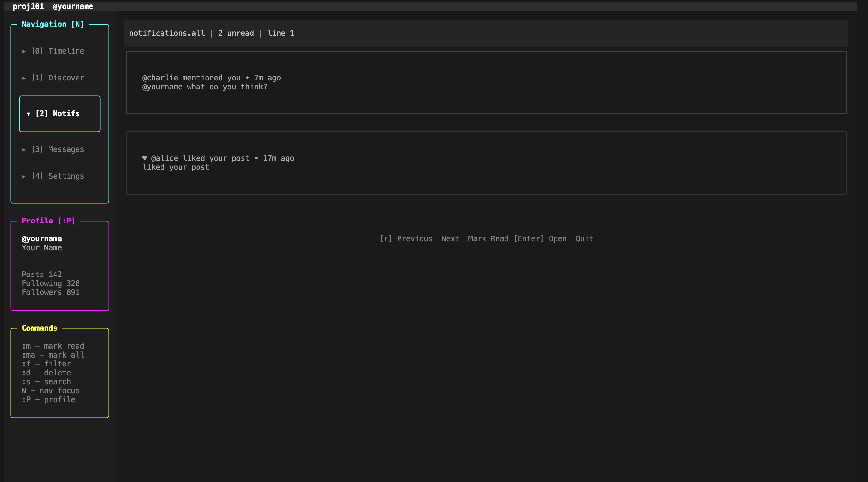Click the ':ma – mark all' command
Screen dimensions: 868x482
pos(53,355)
